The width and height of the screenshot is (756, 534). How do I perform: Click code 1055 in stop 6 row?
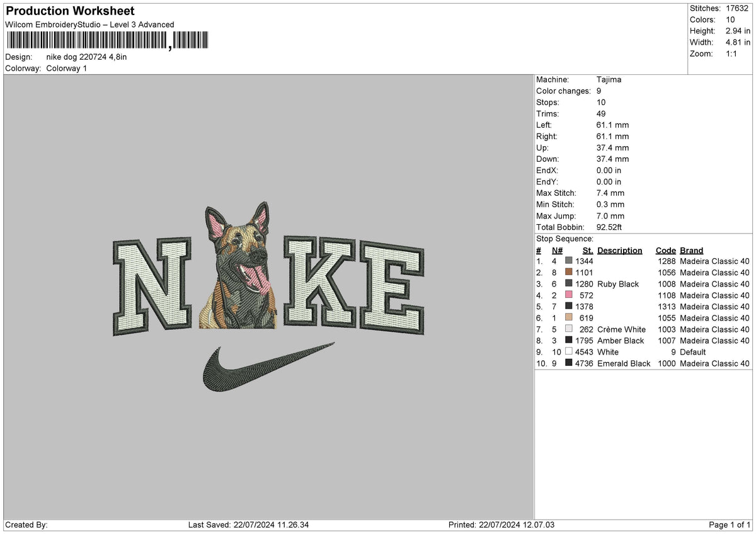[667, 317]
